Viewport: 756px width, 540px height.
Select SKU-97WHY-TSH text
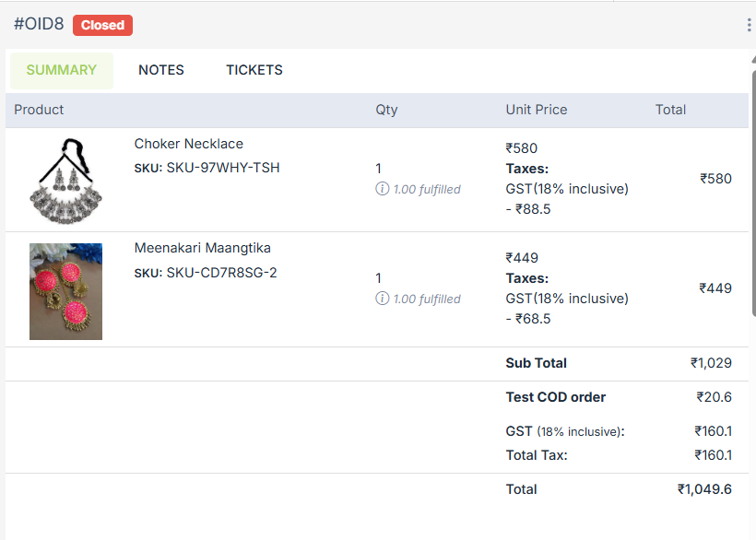click(x=223, y=168)
